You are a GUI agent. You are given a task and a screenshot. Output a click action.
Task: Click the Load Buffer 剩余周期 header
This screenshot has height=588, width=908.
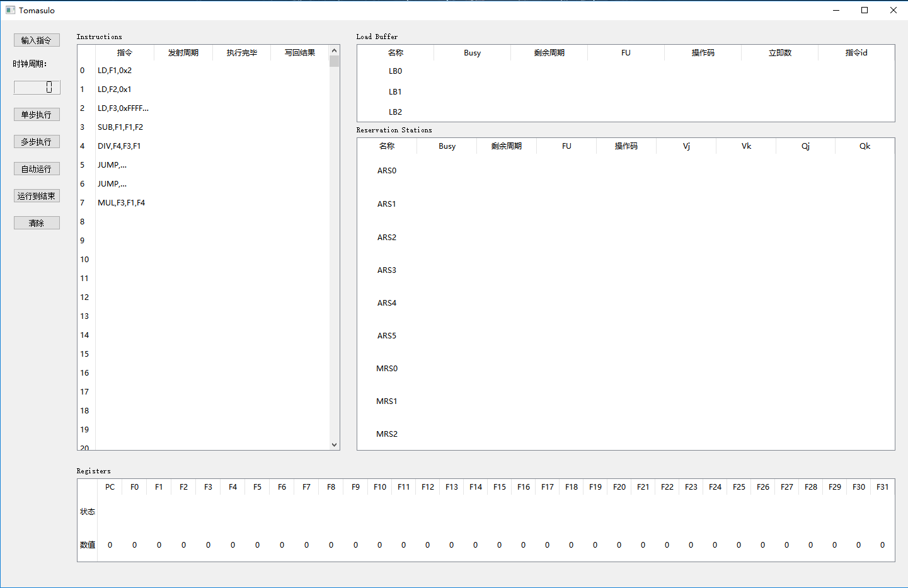point(549,53)
